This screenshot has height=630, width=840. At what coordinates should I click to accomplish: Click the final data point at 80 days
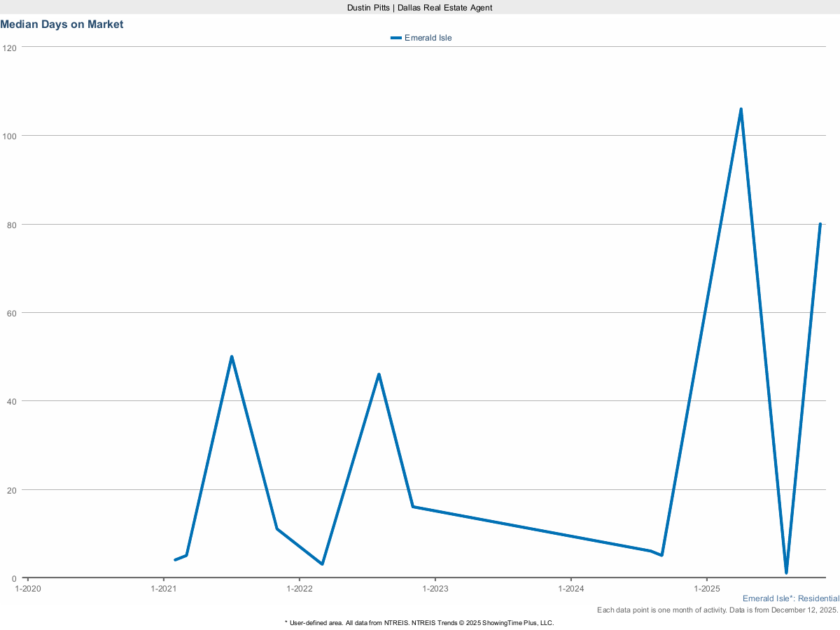(820, 224)
